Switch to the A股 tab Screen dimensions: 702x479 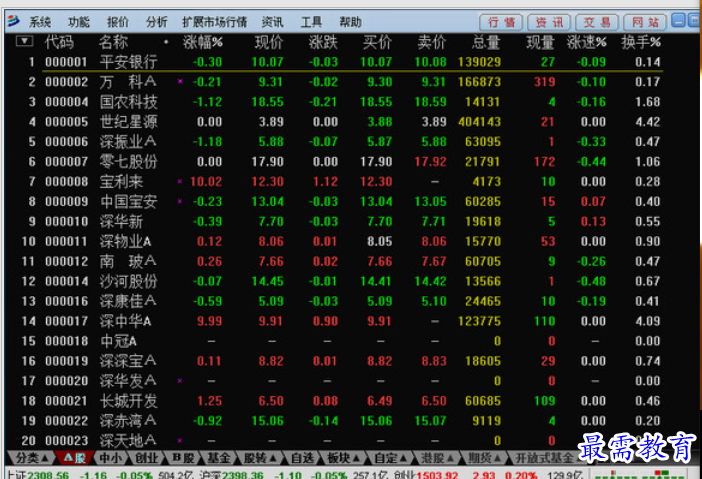point(75,458)
